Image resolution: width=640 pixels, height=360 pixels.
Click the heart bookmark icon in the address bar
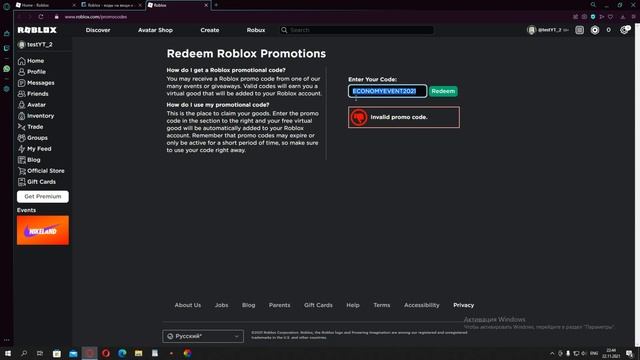611,17
